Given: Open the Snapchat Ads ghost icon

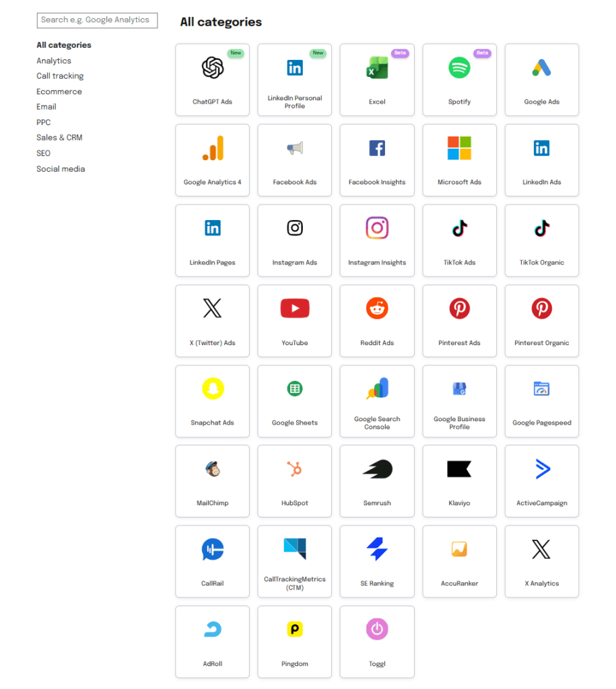Looking at the screenshot, I should [213, 388].
